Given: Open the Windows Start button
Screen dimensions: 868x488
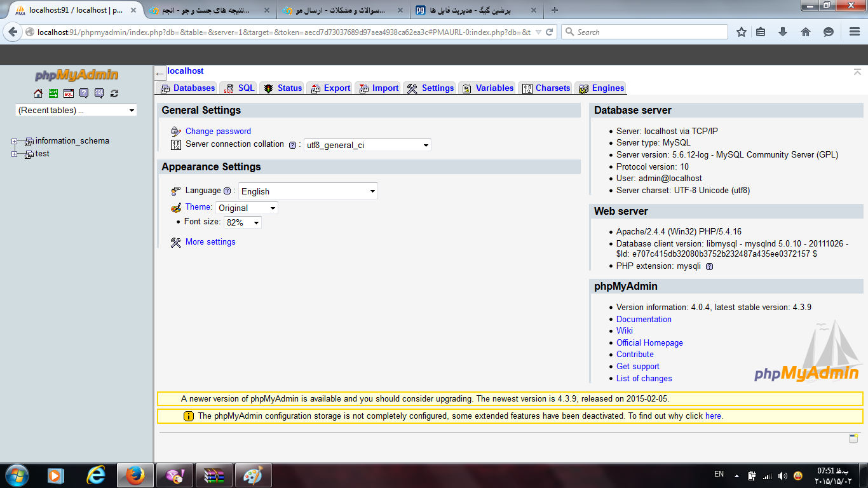Looking at the screenshot, I should click(17, 475).
